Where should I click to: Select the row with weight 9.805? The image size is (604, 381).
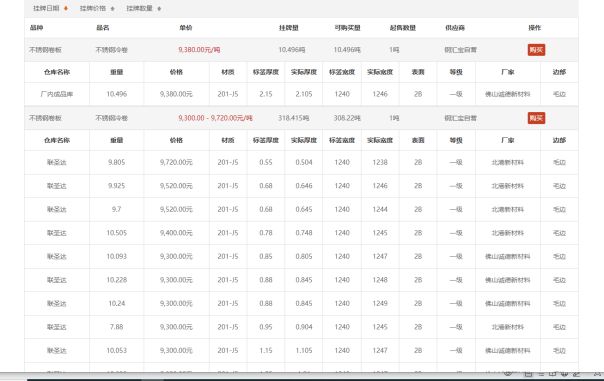click(x=301, y=162)
